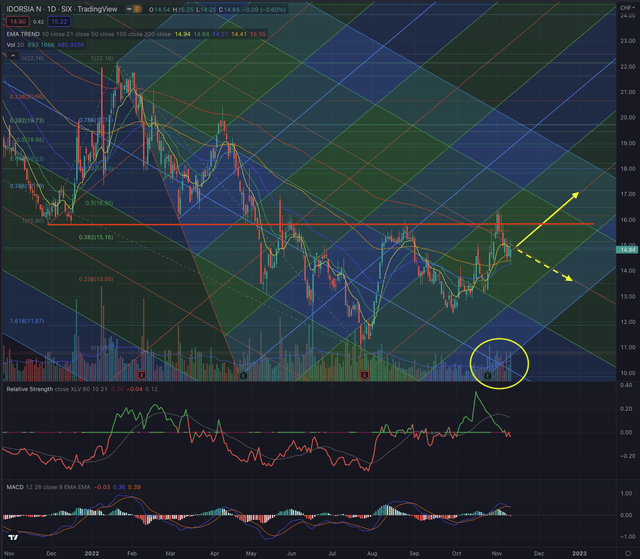Click the red earnings marker near August
This screenshot has width=640, height=559.
[364, 375]
